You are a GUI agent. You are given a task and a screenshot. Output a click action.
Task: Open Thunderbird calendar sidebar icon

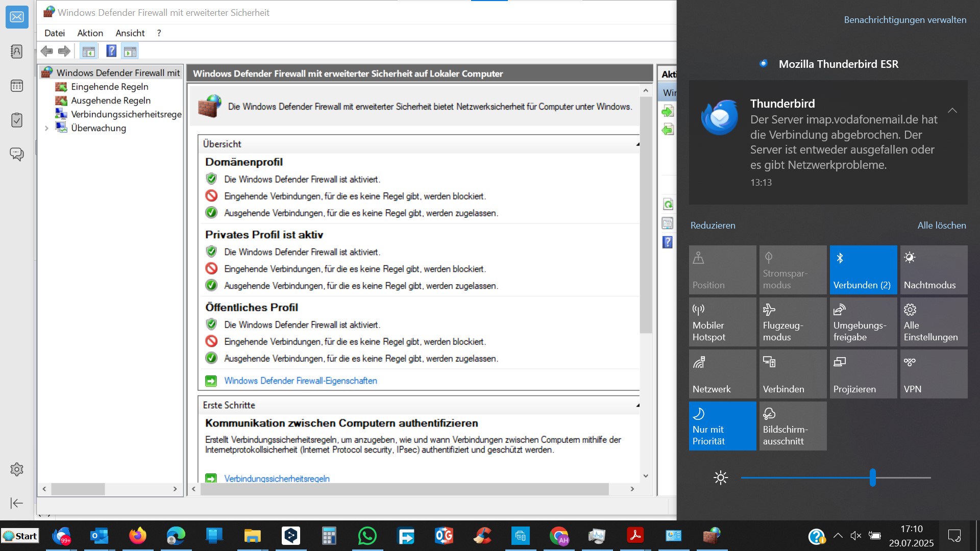17,86
